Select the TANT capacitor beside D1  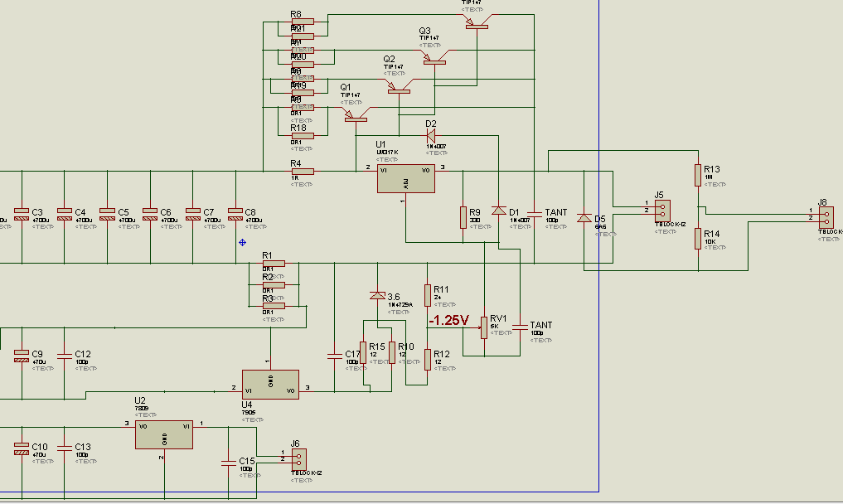[x=535, y=214]
